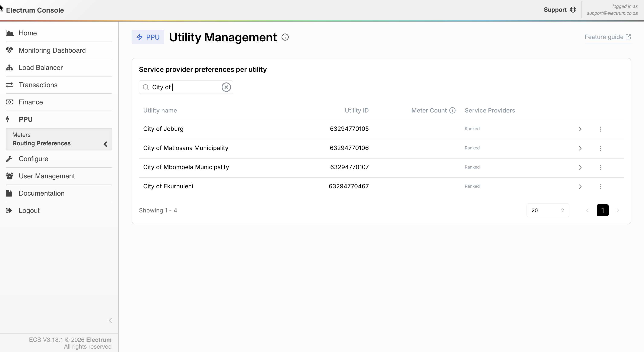Open the Support lifebuoy icon
This screenshot has width=644, height=352.
tap(573, 10)
